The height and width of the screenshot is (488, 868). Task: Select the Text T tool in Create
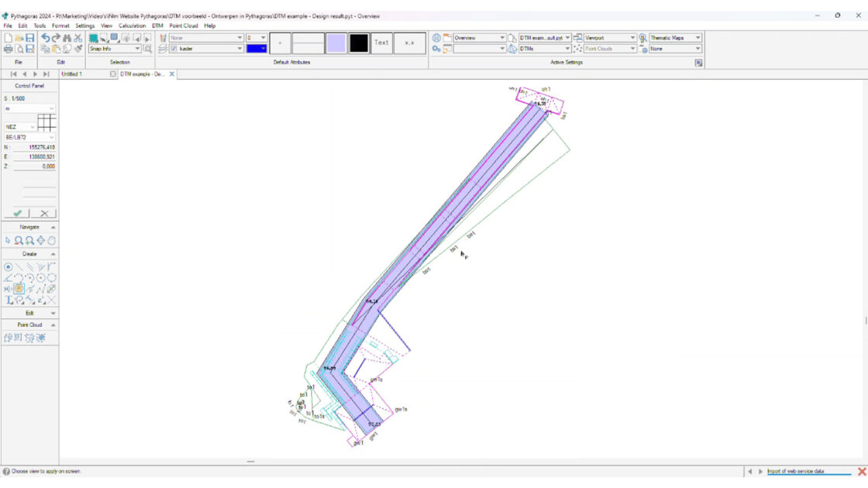(x=9, y=300)
